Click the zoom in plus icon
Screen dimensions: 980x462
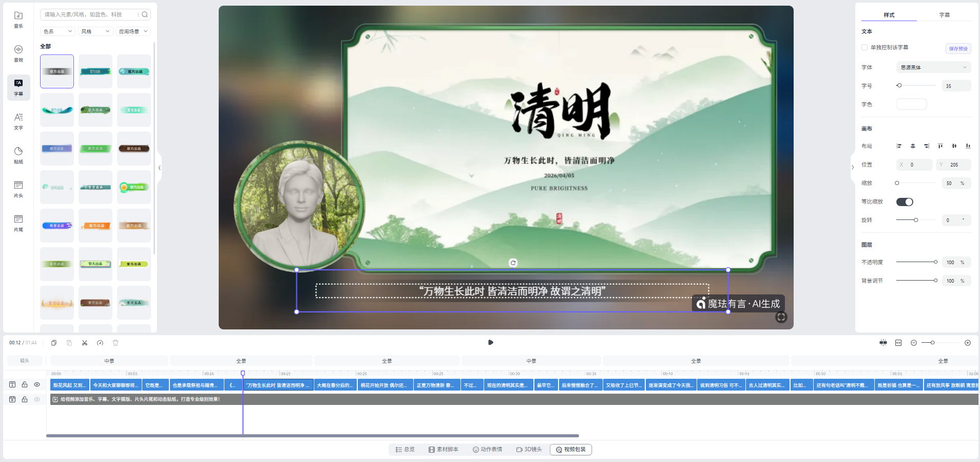point(968,343)
